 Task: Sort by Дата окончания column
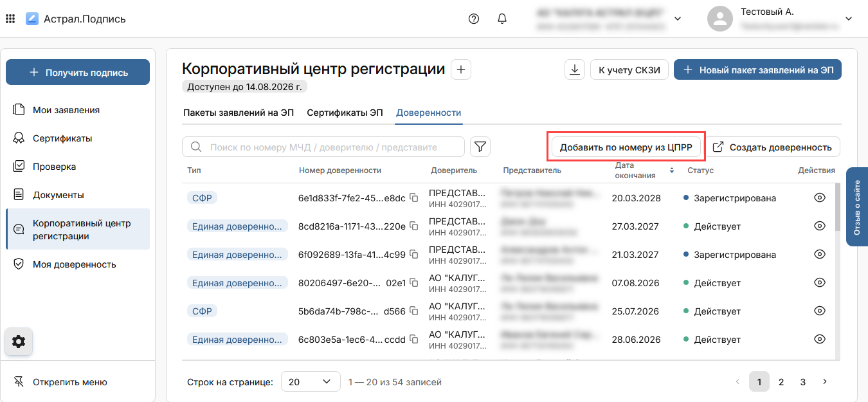point(672,170)
